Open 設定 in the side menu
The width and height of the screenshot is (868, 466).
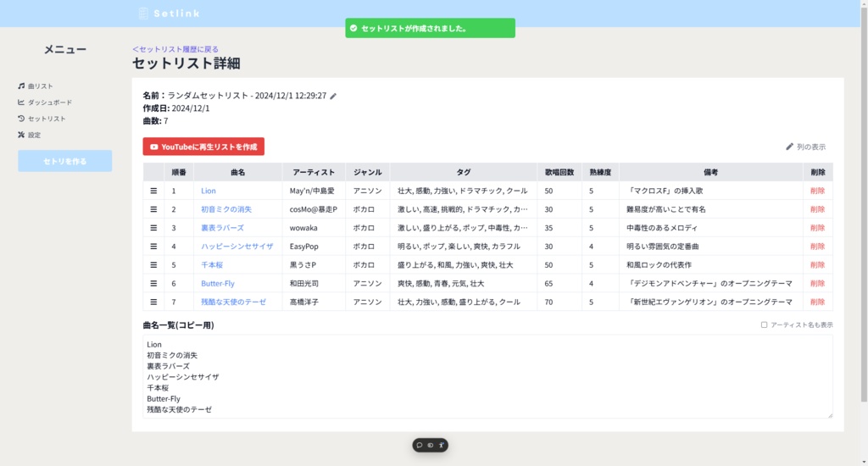(x=30, y=135)
